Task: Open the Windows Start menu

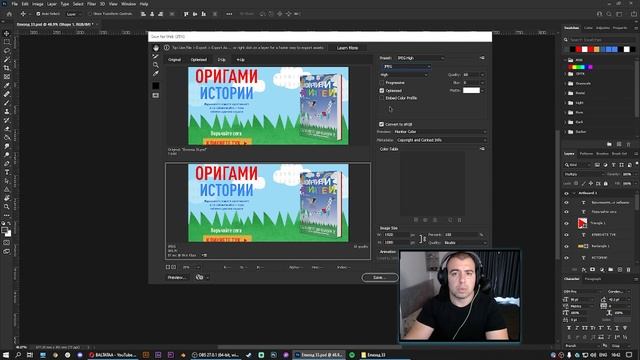Action: pos(6,355)
